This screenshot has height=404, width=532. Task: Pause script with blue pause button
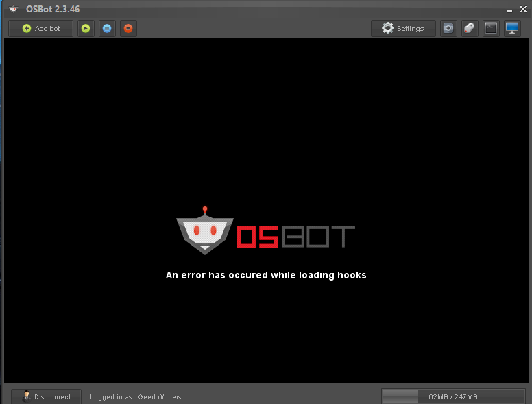coord(107,29)
